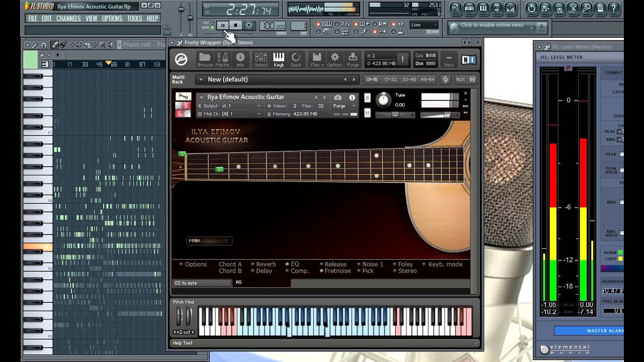The width and height of the screenshot is (644, 362).
Task: Open Kontakt Quick-load browser
Action: click(x=296, y=59)
